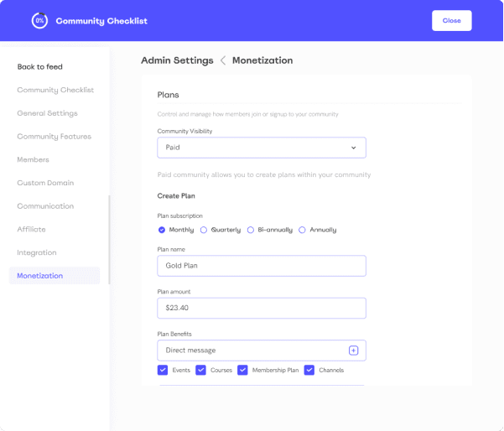Click the Plan Benefits Direct message field

click(x=262, y=351)
